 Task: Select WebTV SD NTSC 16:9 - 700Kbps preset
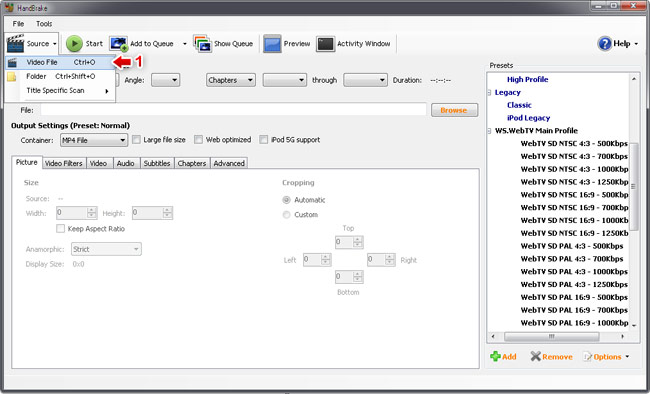(574, 207)
